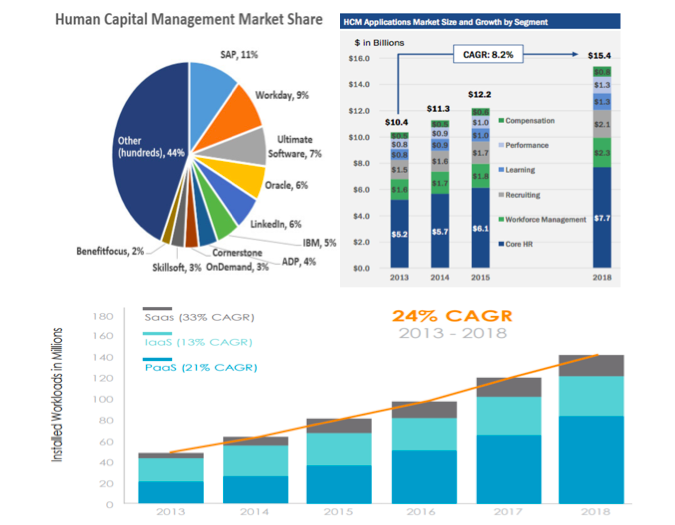Image resolution: width=675 pixels, height=525 pixels.
Task: Click the PaaS (21% CAGR) legend
Action: click(201, 367)
